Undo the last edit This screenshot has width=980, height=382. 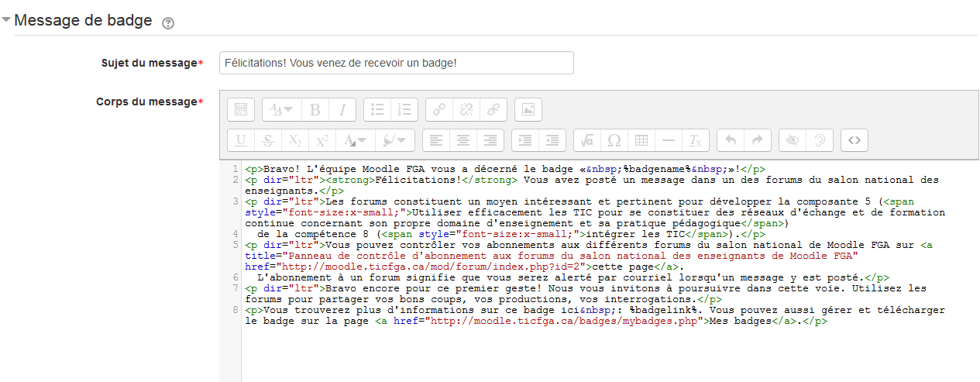(731, 140)
